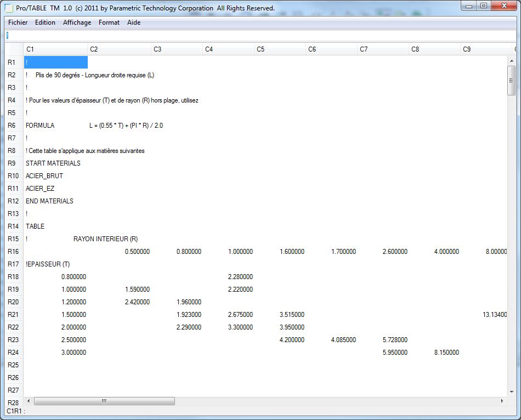Viewport: 521px width, 420px height.
Task: Select the 8.150000 cell in row R24
Action: [446, 352]
